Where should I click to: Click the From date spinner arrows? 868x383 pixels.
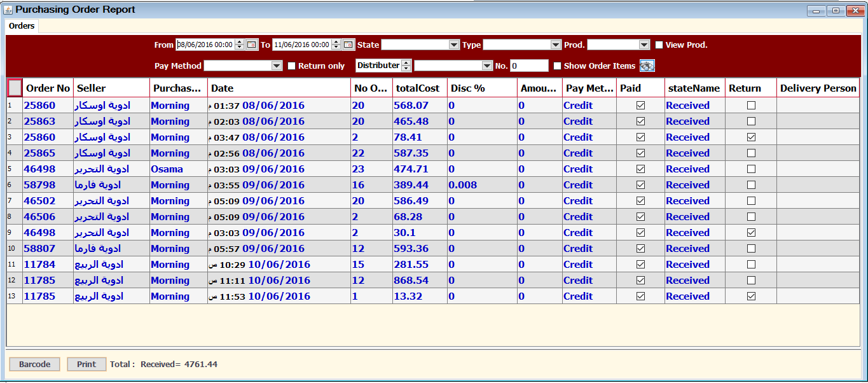(239, 45)
